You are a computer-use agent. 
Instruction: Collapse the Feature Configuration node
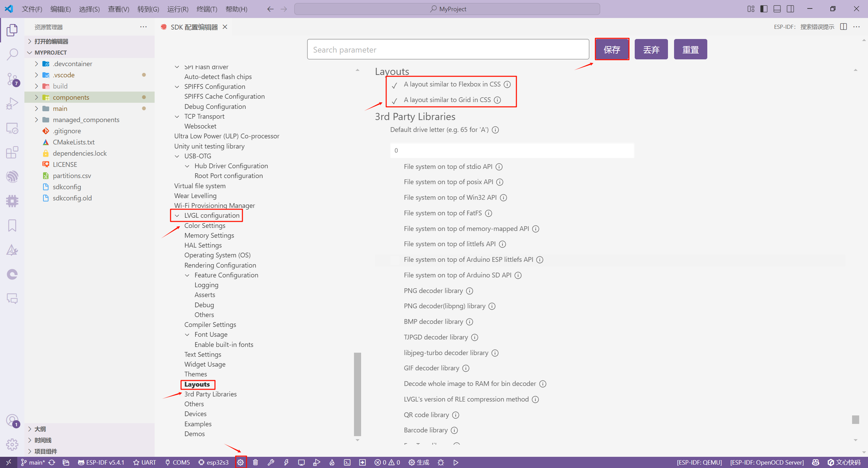point(187,275)
